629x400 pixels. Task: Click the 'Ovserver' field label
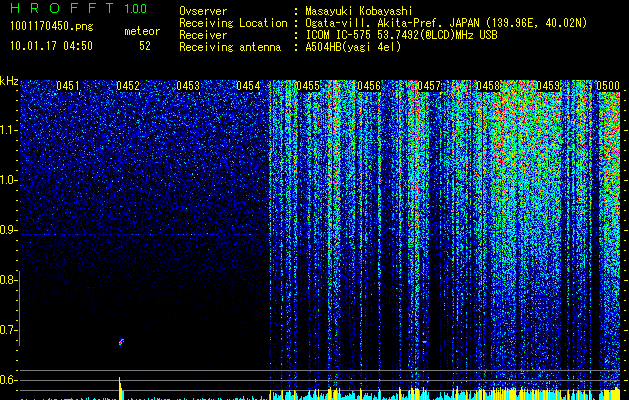point(203,11)
